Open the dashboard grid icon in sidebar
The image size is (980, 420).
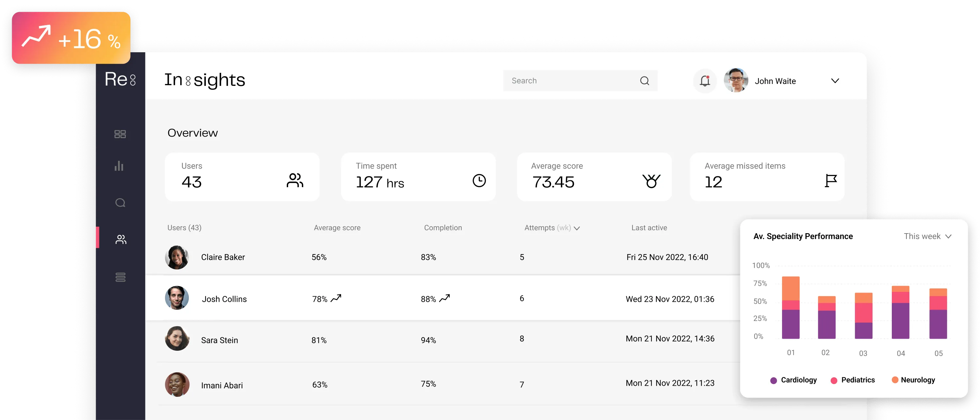(120, 134)
